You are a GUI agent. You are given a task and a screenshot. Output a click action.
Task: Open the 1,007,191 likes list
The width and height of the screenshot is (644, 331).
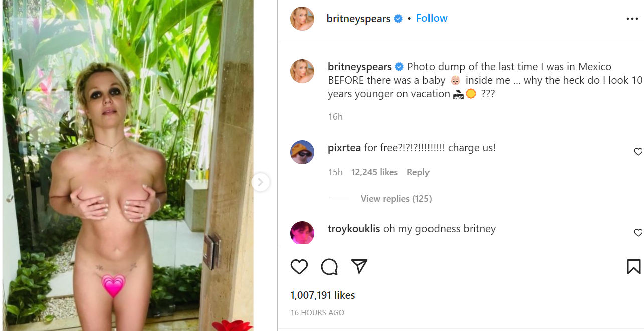click(x=322, y=295)
